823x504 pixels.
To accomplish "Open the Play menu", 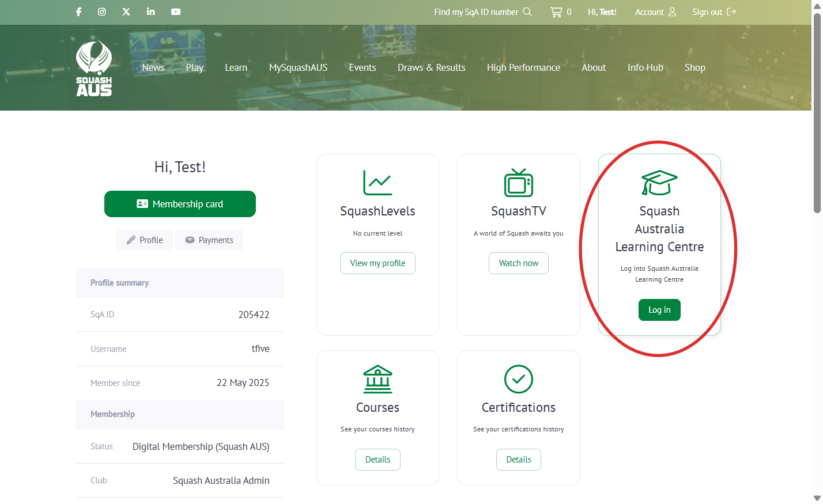I will [195, 67].
